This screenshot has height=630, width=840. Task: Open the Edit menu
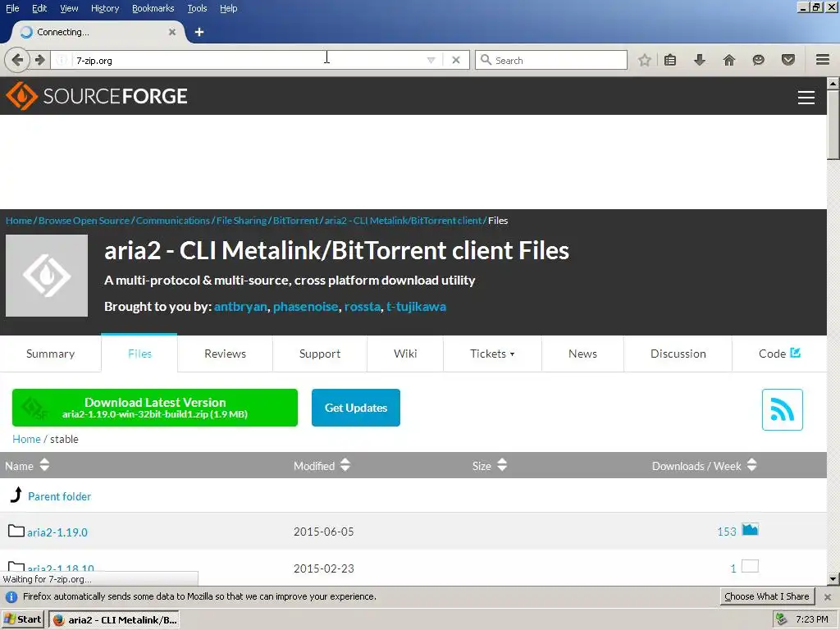coord(39,8)
